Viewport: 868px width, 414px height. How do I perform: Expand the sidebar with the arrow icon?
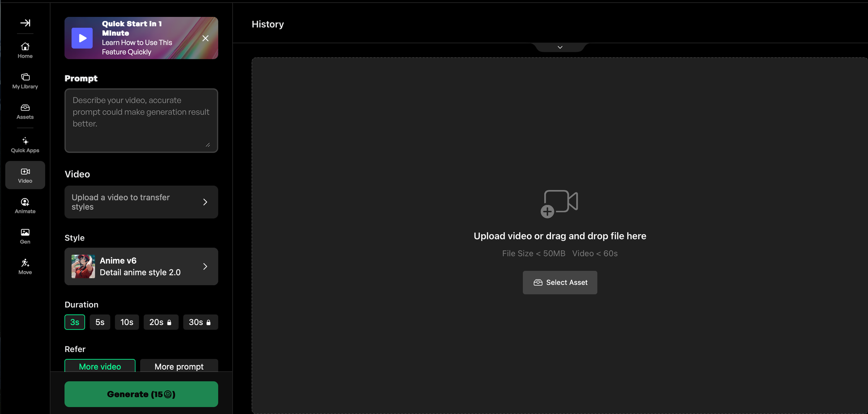pos(25,23)
